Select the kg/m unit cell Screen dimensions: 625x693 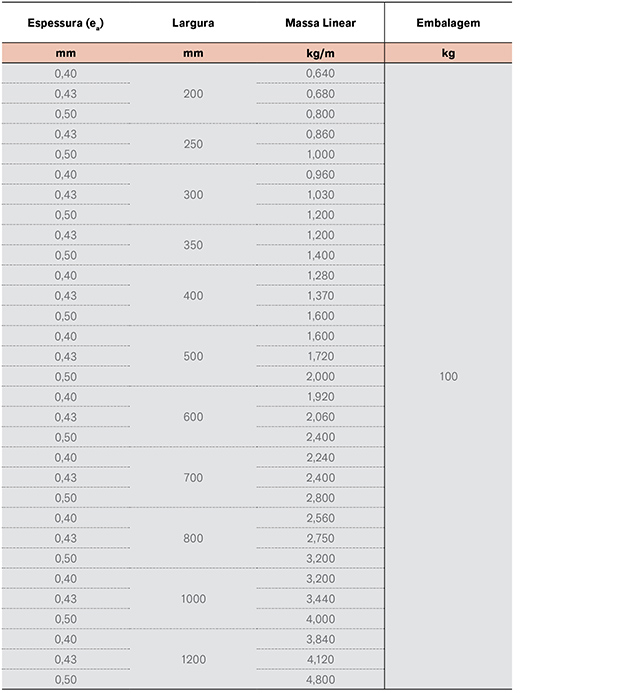pyautogui.click(x=320, y=53)
